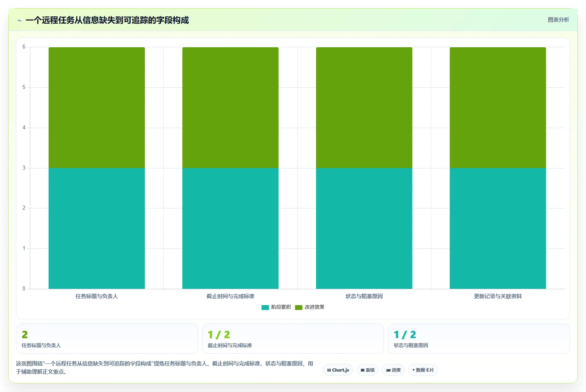Click the y-axis tick label 0
Viewport: 586px width, 392px height.
[x=24, y=288]
